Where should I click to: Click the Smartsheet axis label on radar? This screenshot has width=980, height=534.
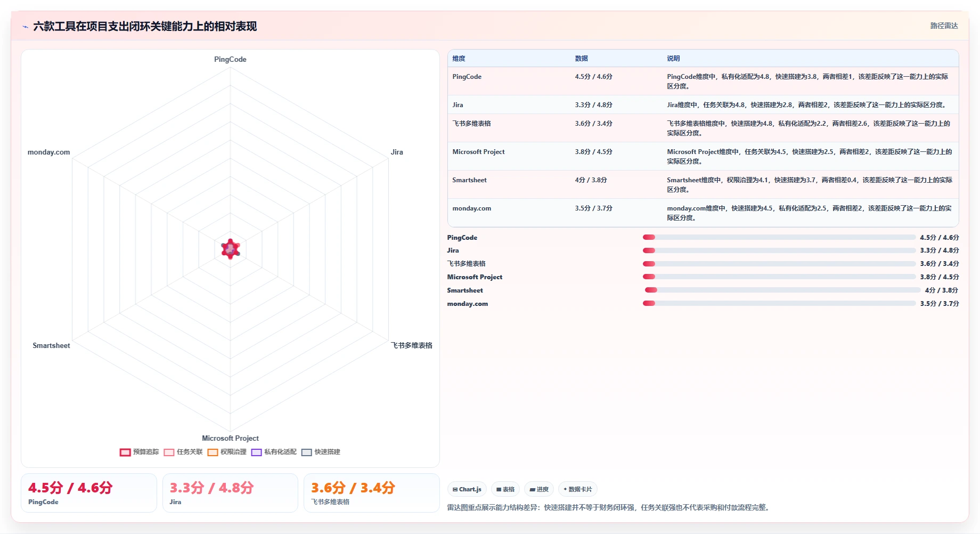(x=51, y=346)
